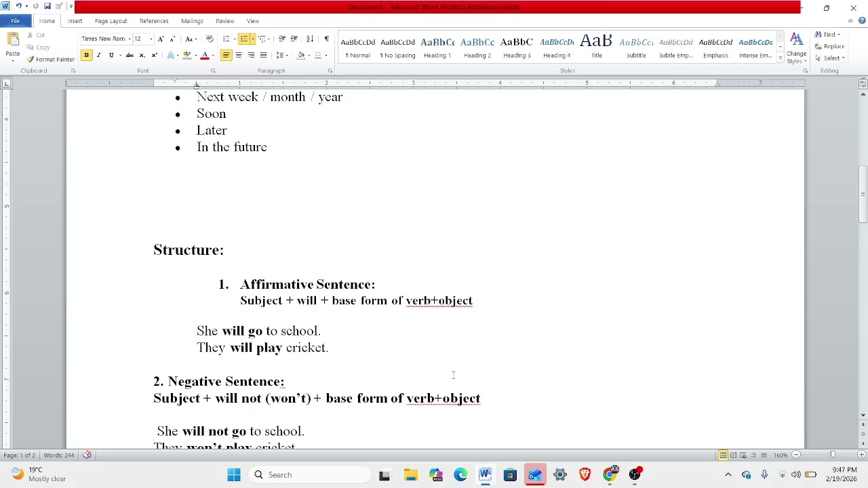Switch to the References tab
Screen dimensions: 868x488
[154, 21]
